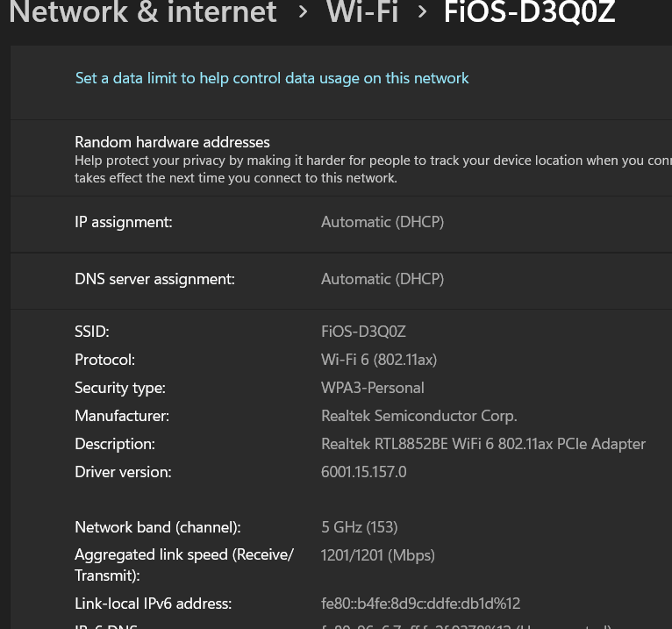Select the Realtek RTL8852BE adapter description
The image size is (672, 629).
[x=483, y=444]
